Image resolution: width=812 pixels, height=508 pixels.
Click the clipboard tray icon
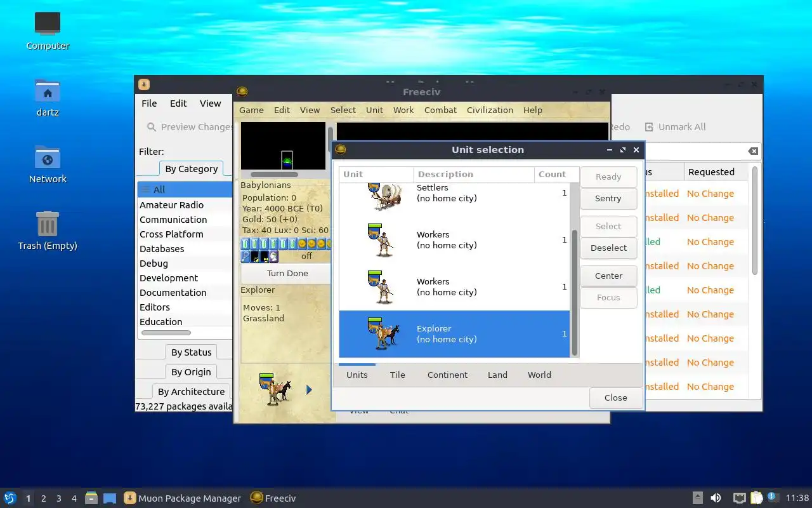[x=756, y=498]
